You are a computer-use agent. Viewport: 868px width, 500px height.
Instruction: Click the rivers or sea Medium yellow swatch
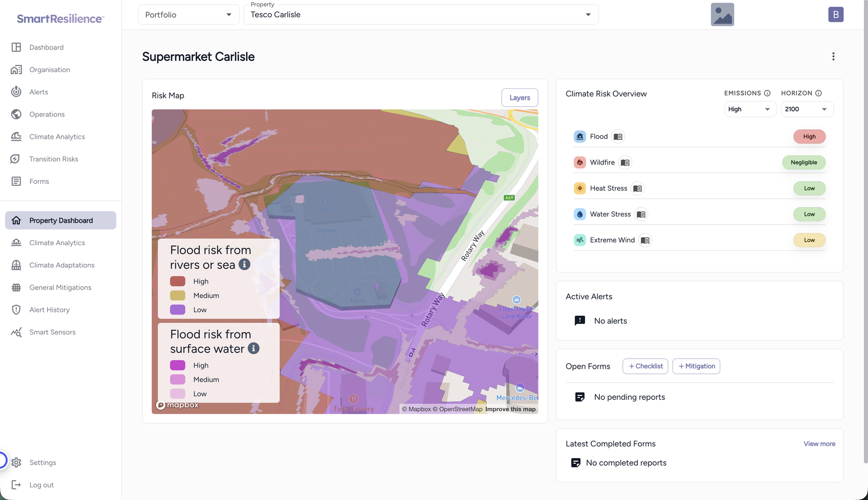(x=178, y=296)
